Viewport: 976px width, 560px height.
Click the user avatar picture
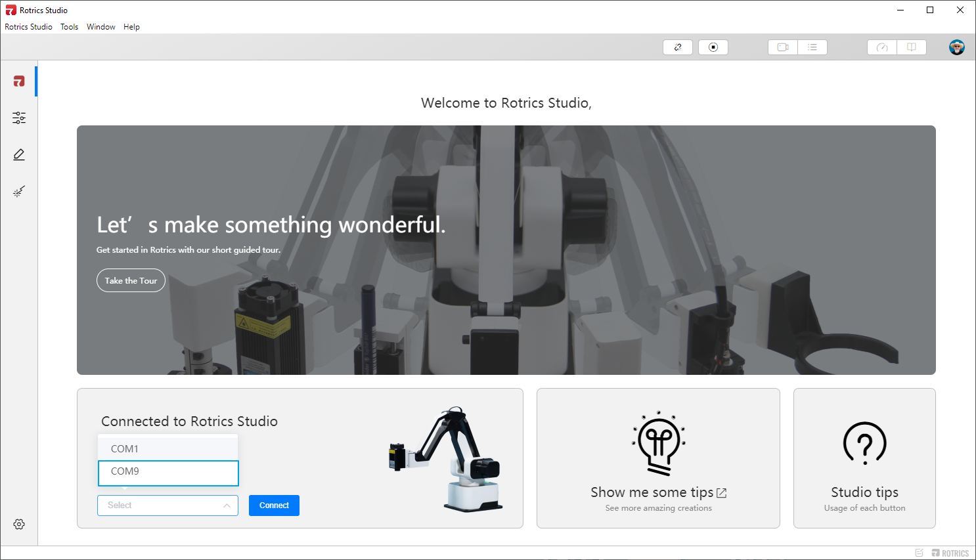957,47
